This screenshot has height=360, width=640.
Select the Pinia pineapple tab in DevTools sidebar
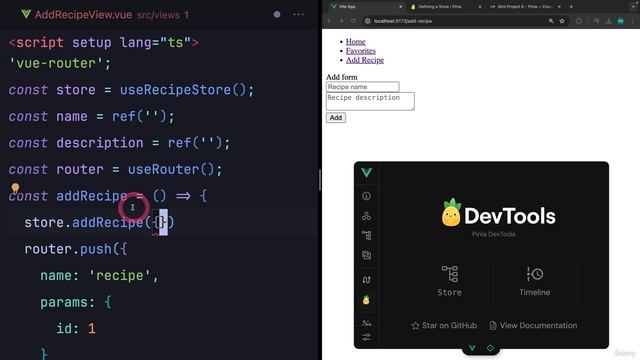click(366, 300)
